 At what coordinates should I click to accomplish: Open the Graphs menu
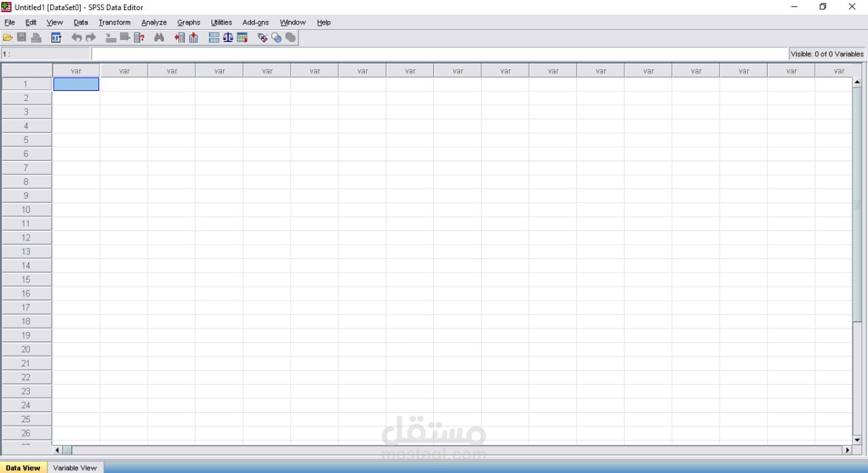pyautogui.click(x=189, y=22)
